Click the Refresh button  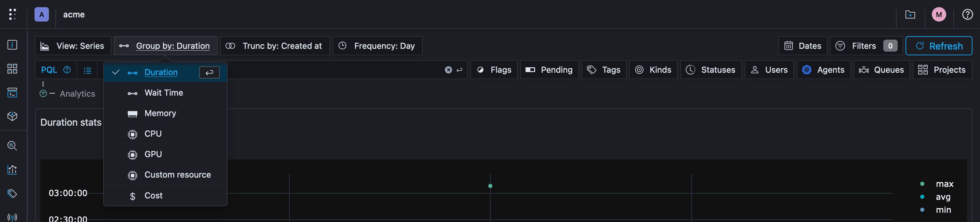tap(939, 46)
